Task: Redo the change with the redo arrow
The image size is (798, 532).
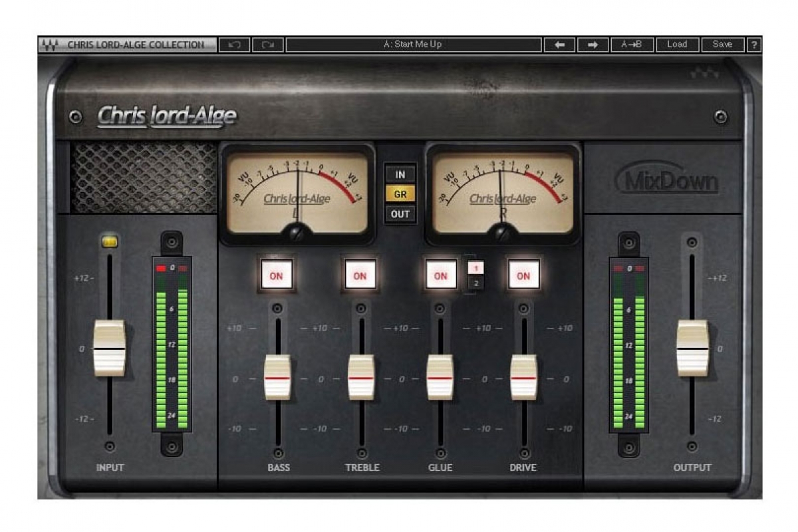Action: (268, 45)
